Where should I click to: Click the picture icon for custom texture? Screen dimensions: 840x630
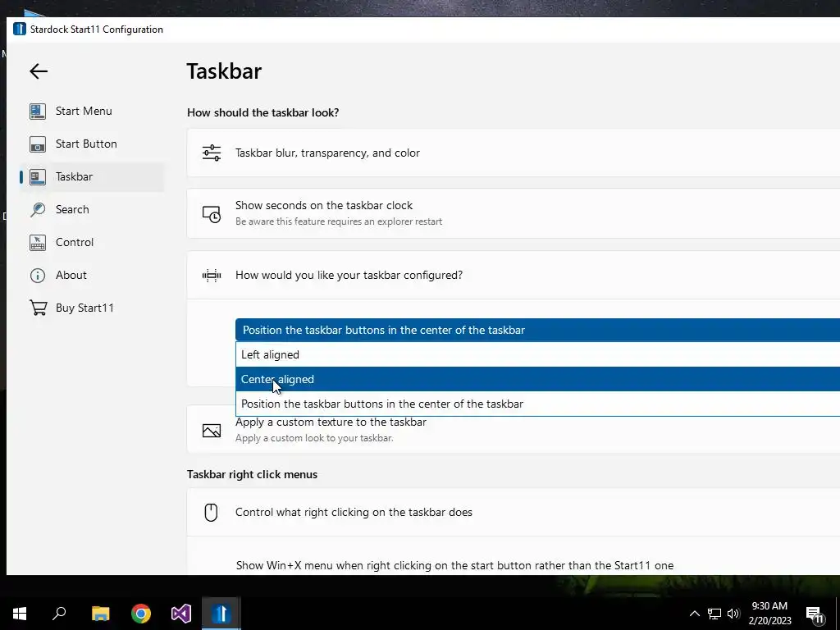click(212, 430)
